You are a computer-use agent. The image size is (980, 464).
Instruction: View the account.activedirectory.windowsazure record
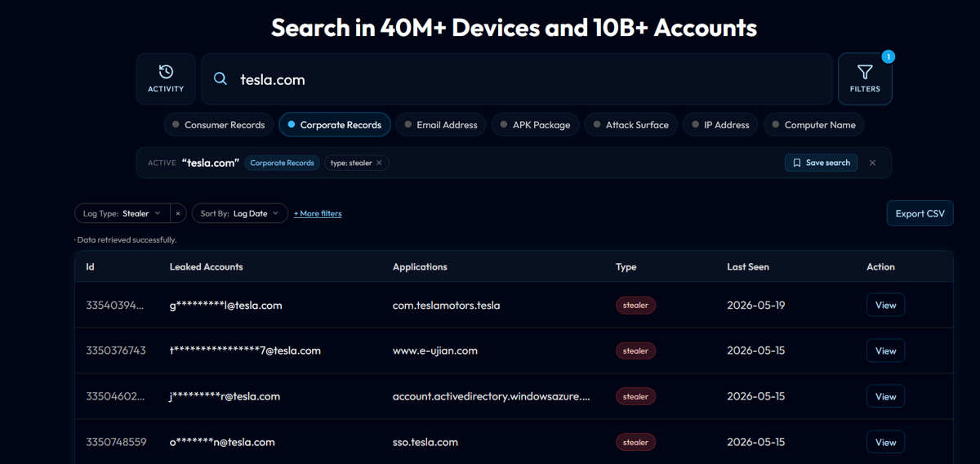point(885,396)
